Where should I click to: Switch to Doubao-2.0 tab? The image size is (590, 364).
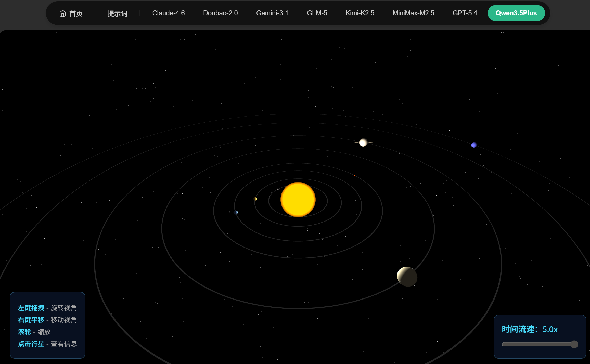(220, 13)
